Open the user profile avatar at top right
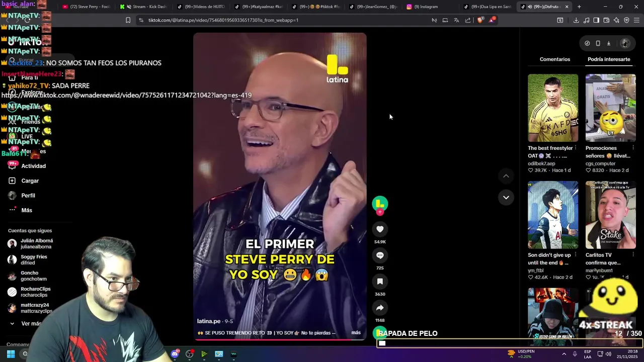 [625, 43]
